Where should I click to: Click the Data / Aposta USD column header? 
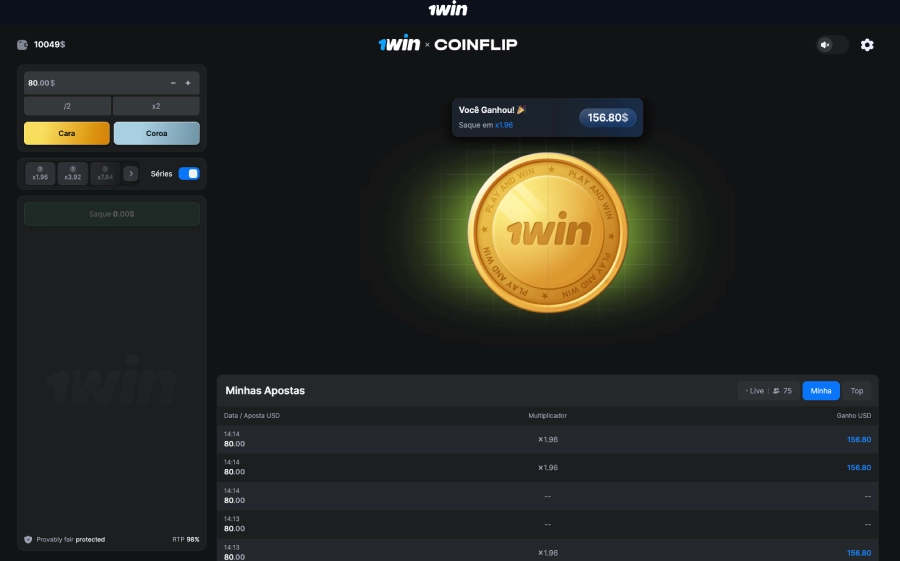point(252,416)
